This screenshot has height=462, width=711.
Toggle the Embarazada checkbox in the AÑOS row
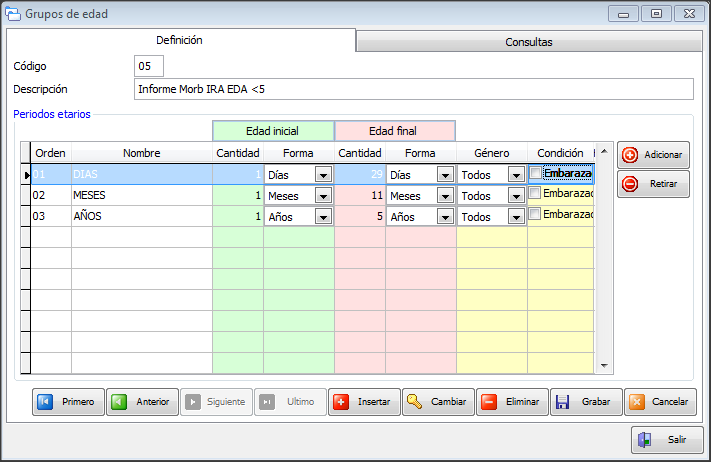[x=535, y=214]
